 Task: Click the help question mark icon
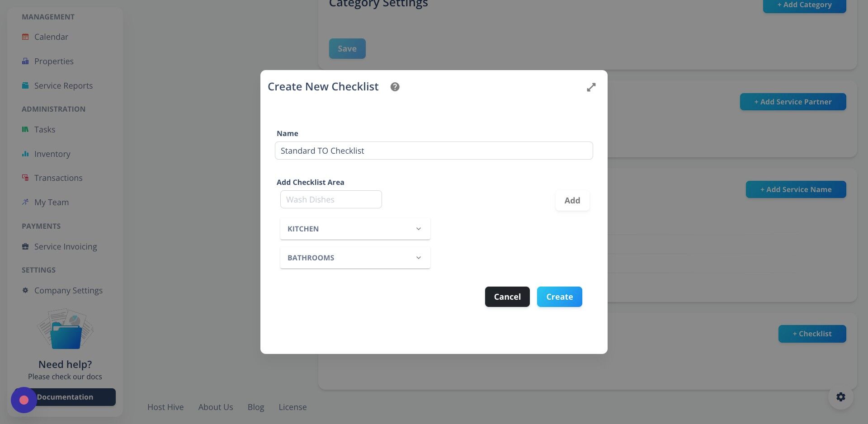pos(395,87)
